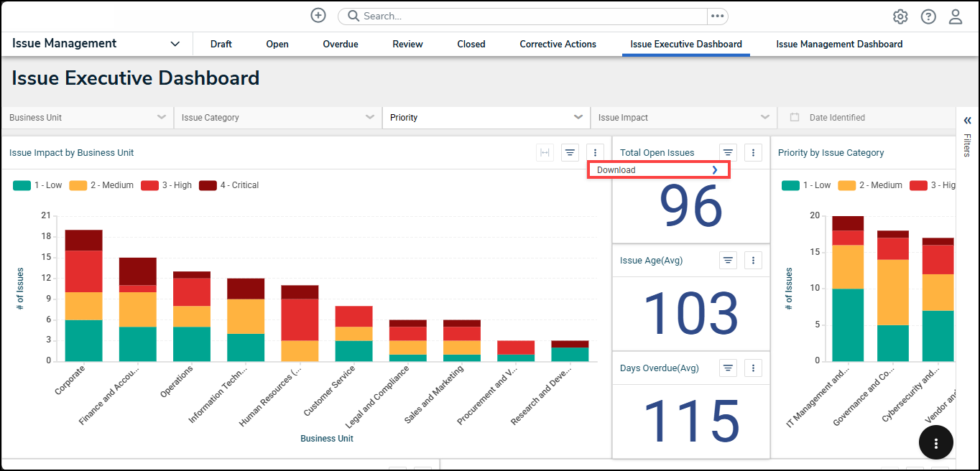Toggle the 1 - Low legend series

click(38, 185)
